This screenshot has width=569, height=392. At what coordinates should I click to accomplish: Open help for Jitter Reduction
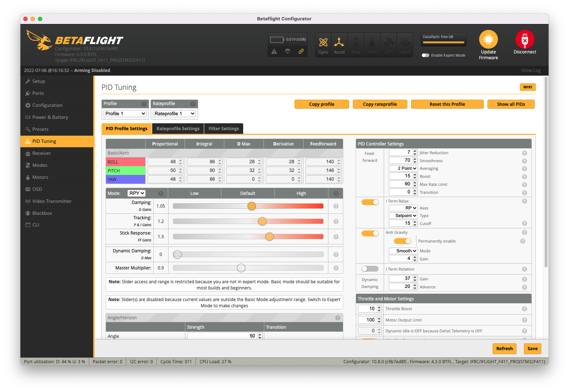pyautogui.click(x=525, y=153)
